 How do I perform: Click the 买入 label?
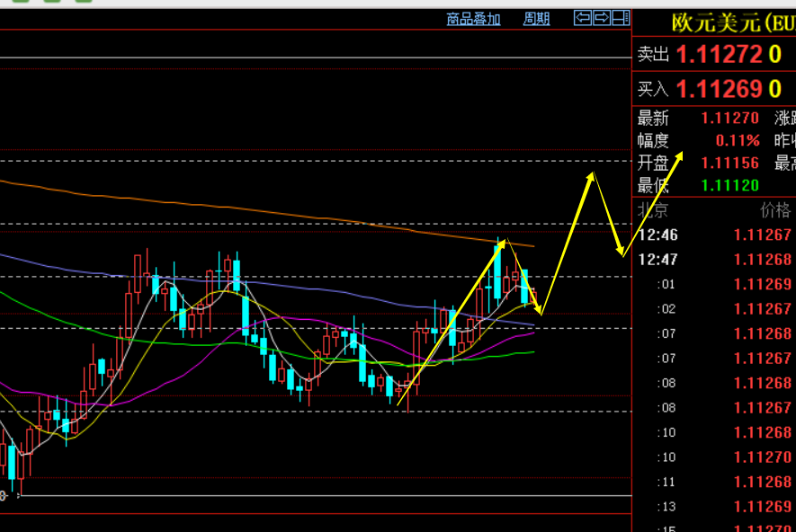[653, 89]
